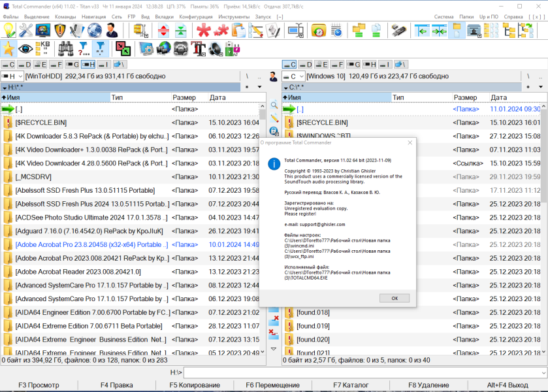Click the magnifier icon between the panels

[274, 105]
